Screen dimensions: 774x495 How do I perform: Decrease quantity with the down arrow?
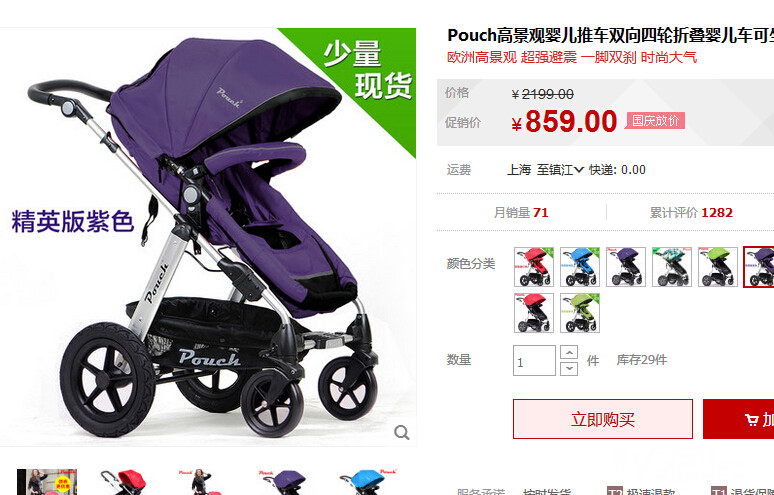click(569, 368)
